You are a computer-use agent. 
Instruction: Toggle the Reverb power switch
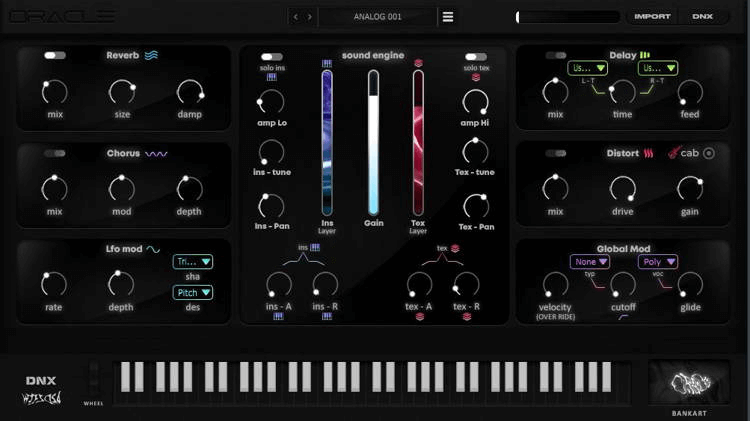coord(55,55)
